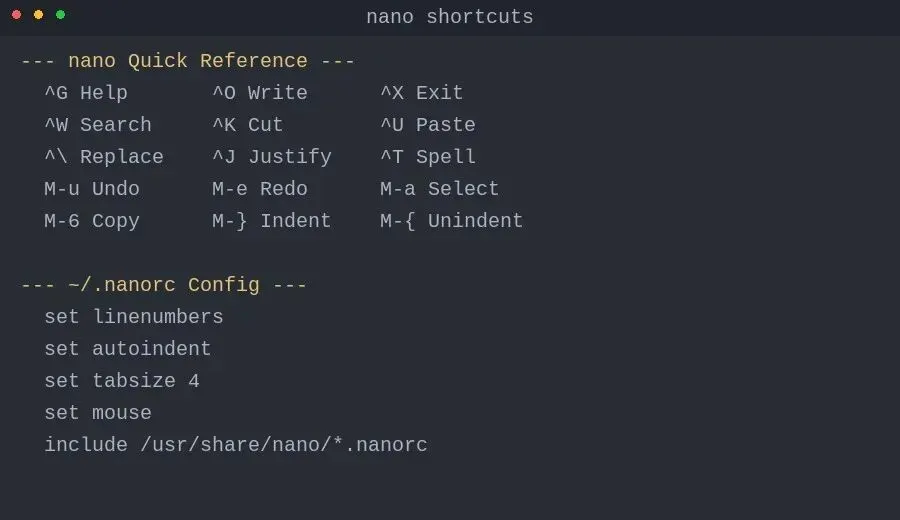Click the '^O Write' shortcut entry

tap(260, 93)
